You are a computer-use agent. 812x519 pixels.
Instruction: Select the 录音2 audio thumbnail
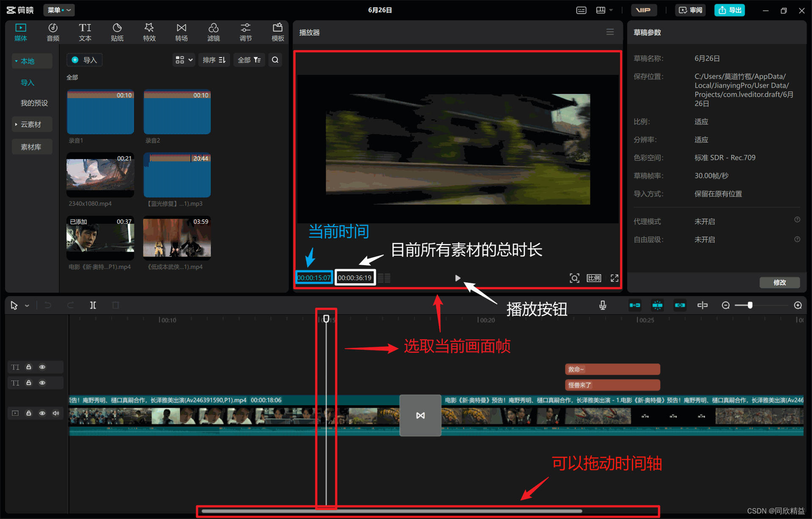[x=177, y=112]
